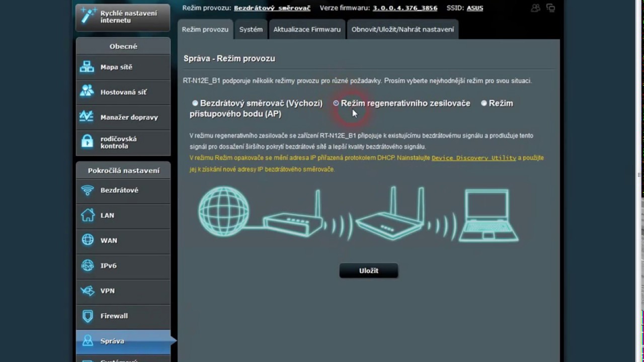Image resolution: width=644 pixels, height=362 pixels.
Task: Open the Aktualizace Firmwaru tab
Action: (x=307, y=29)
